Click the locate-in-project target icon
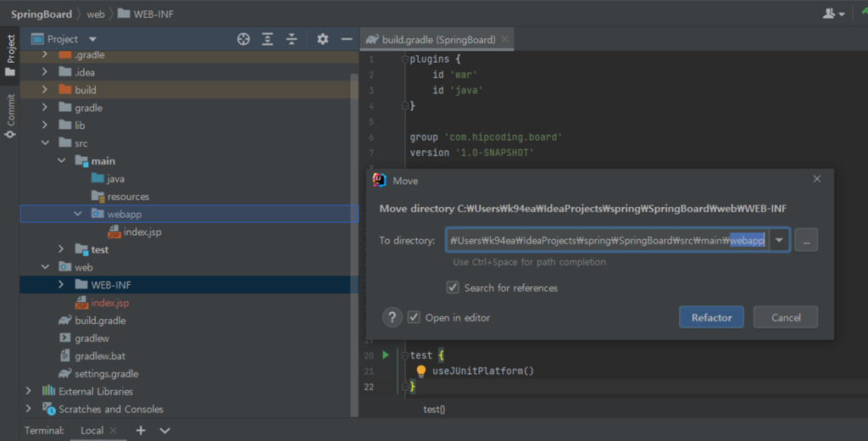 coord(243,39)
